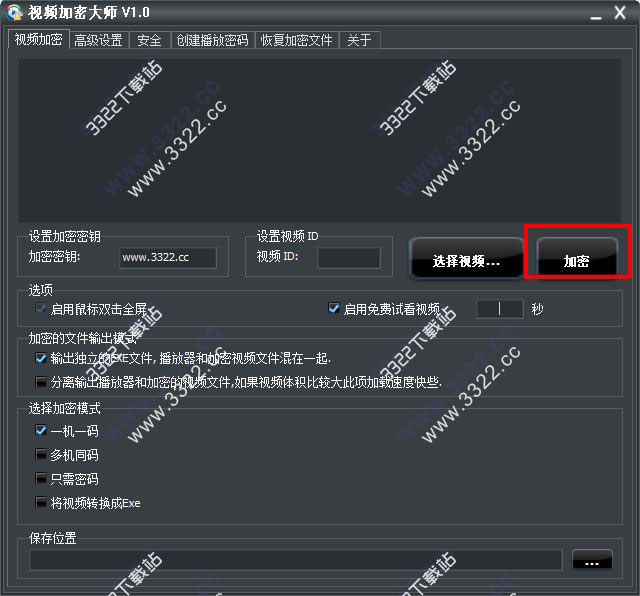Toggle the 一机一码 checkbox

click(x=41, y=430)
